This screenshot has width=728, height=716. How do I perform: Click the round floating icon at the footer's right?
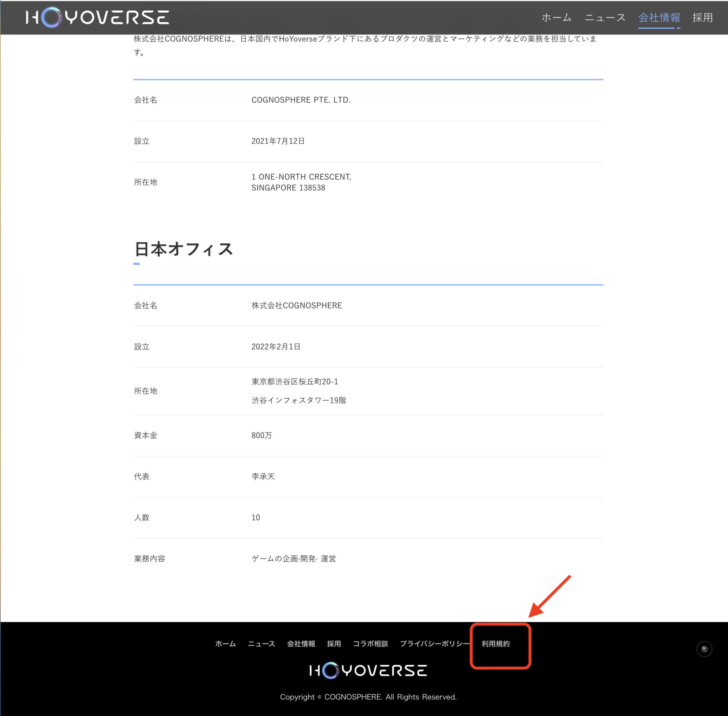click(704, 649)
